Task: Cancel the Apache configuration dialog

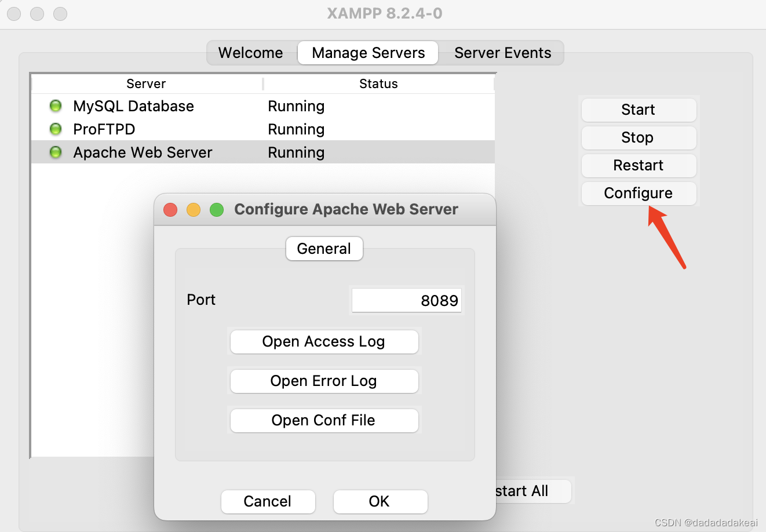Action: [268, 502]
